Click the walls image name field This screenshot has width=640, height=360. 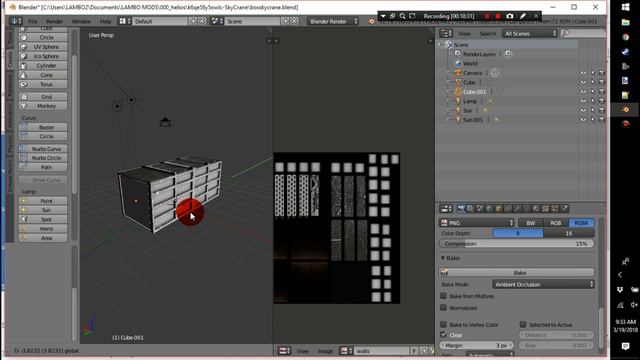pos(382,351)
